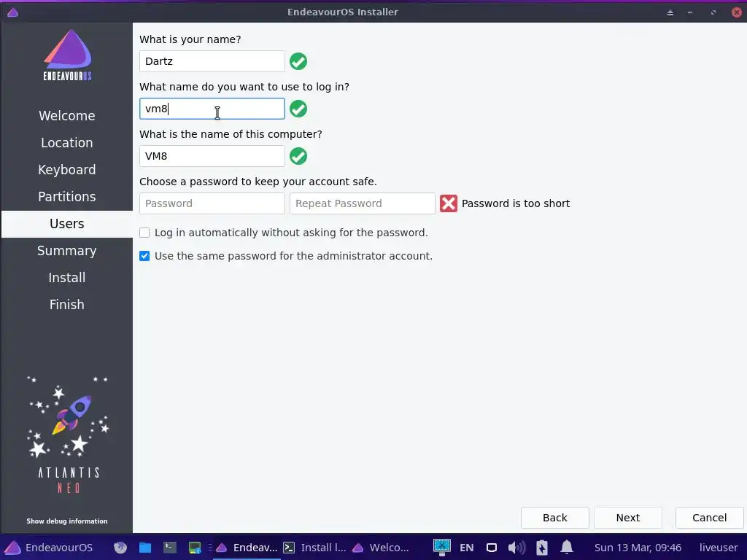This screenshot has height=560, width=747.
Task: Click the full name field containing Dartz
Action: 212,61
